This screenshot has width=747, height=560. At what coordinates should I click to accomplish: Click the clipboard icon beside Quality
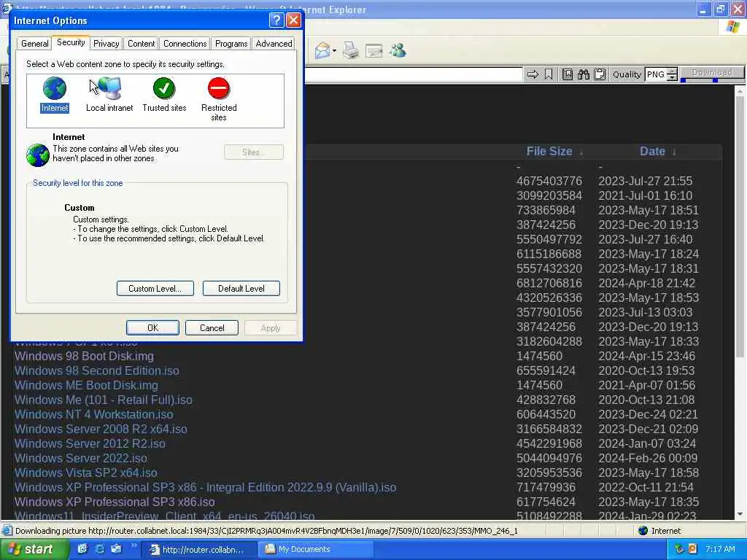(600, 74)
